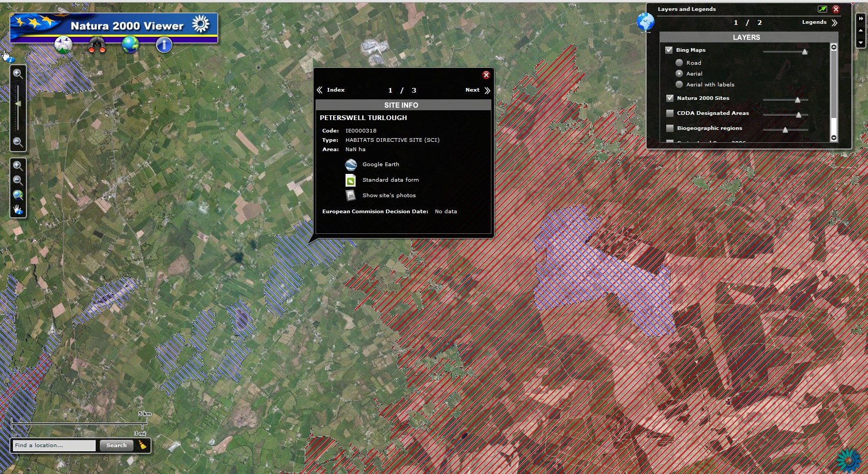Click the Layers list scrollbar thumb
The height and width of the screenshot is (474, 868).
coord(833,84)
